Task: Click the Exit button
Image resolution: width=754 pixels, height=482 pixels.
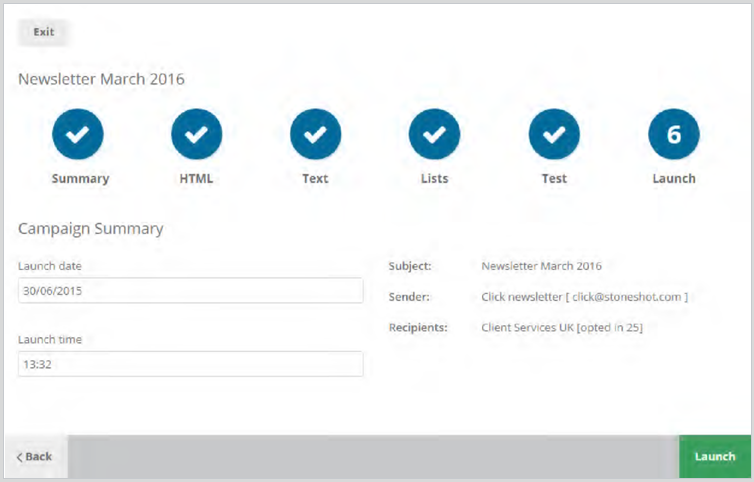Action: click(44, 32)
